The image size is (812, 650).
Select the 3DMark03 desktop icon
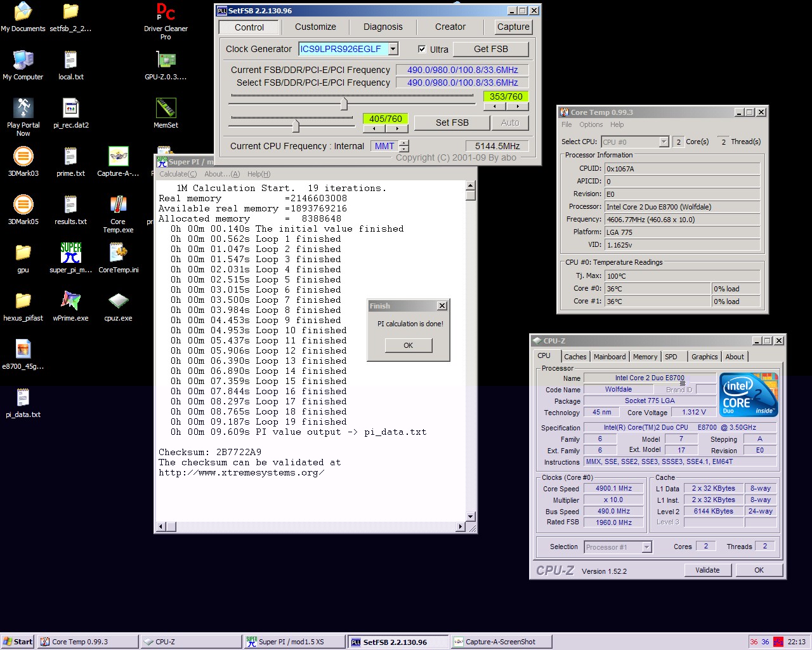(23, 162)
